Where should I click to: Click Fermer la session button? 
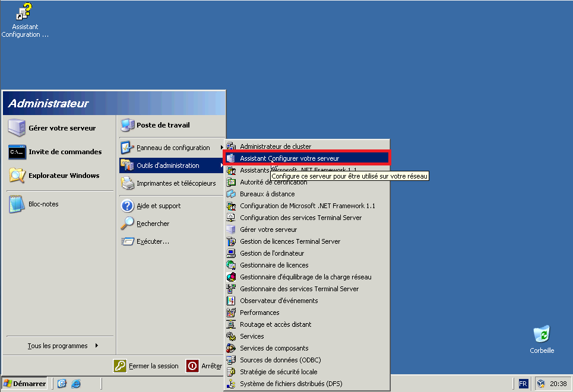pos(146,366)
